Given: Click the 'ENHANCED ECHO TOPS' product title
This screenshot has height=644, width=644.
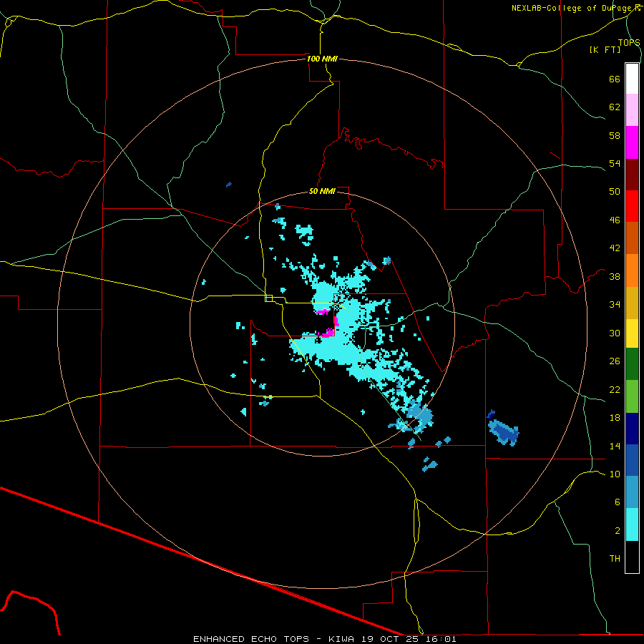Looking at the screenshot, I should (x=251, y=639).
